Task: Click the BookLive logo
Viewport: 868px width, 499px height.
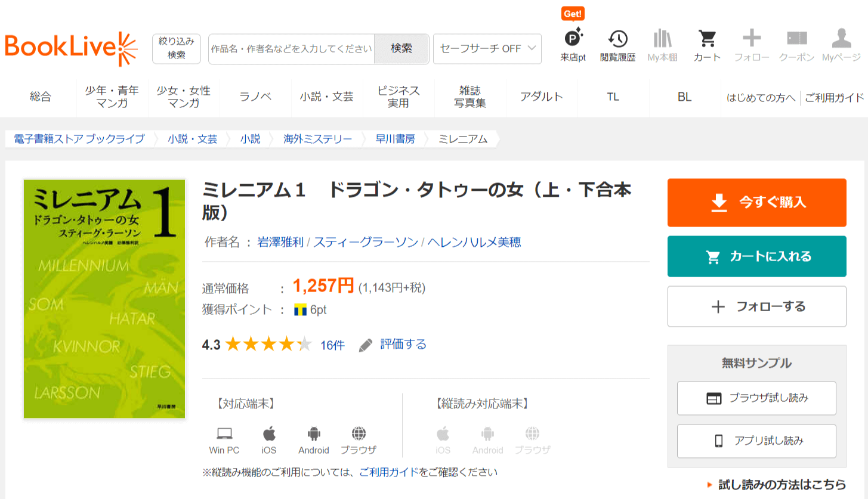Action: tap(71, 48)
